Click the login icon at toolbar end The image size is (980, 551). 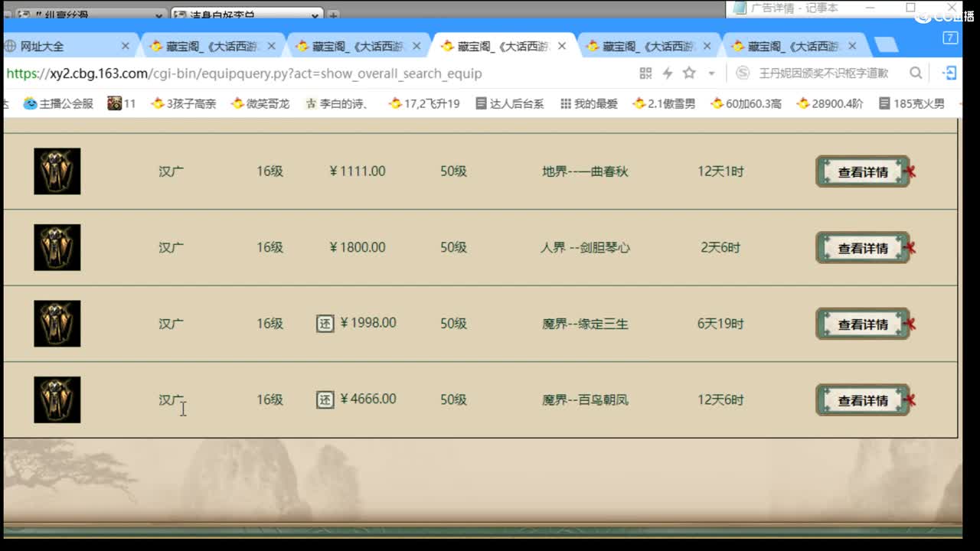950,73
